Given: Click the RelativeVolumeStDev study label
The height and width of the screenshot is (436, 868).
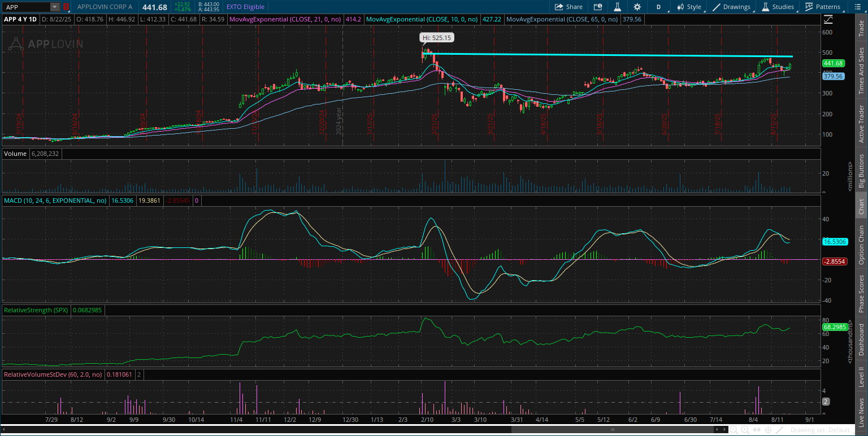Looking at the screenshot, I should (53, 374).
